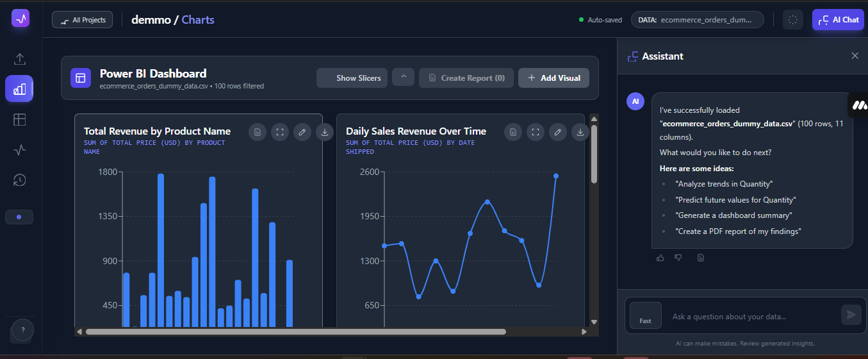The width and height of the screenshot is (868, 359).
Task: Focus the "Ask a question about your data" field
Action: (753, 316)
